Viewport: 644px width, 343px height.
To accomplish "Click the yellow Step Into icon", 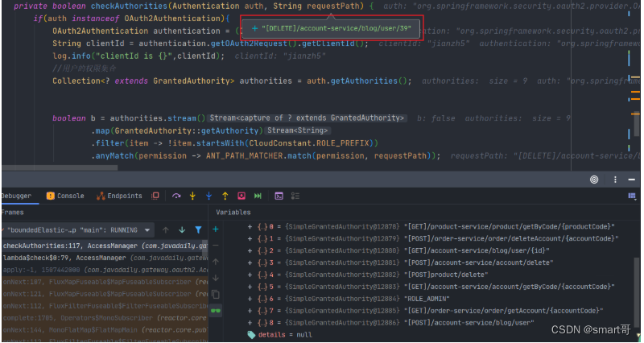I will 192,196.
